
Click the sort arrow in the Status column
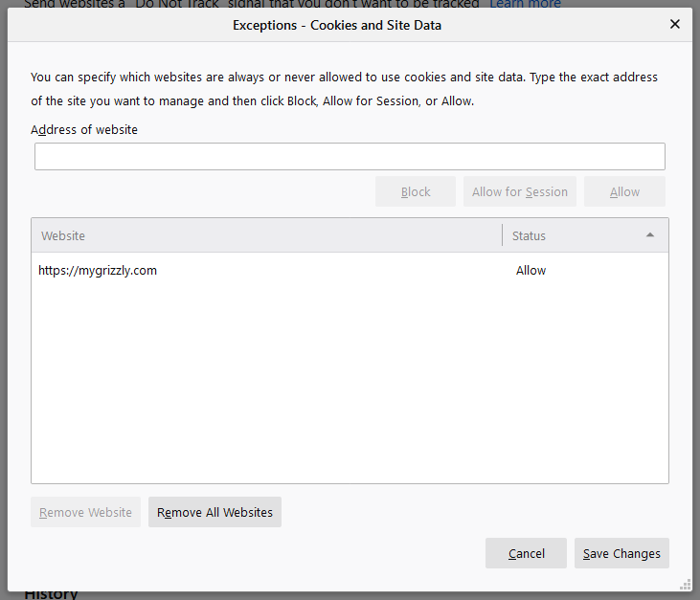[650, 235]
